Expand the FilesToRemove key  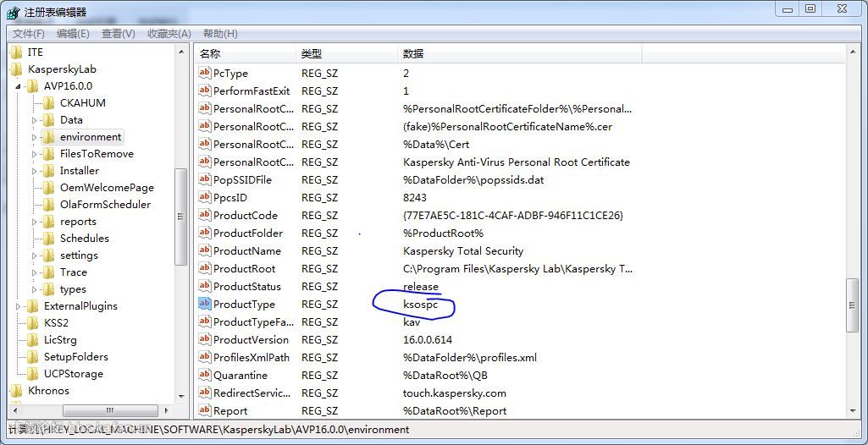[35, 154]
